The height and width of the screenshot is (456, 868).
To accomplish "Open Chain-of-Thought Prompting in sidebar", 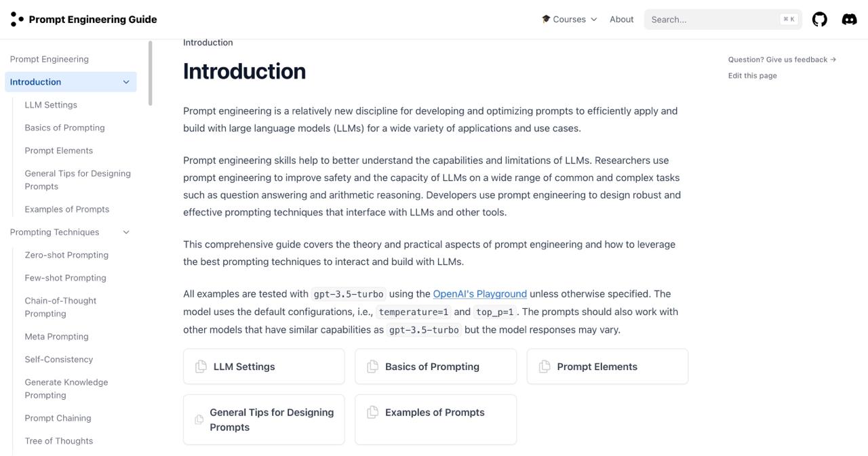I will pyautogui.click(x=60, y=307).
